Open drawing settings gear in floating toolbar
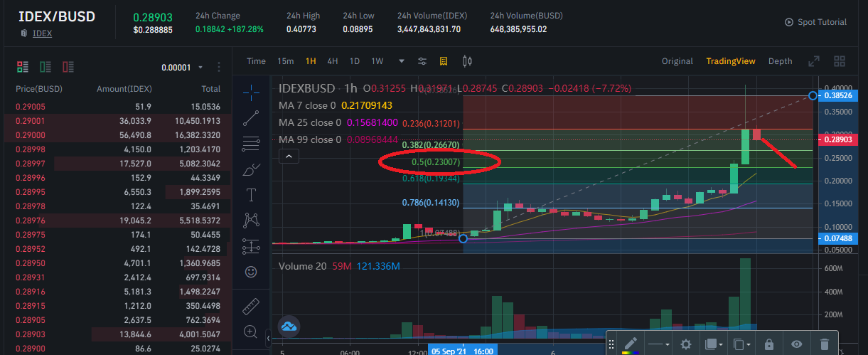This screenshot has height=355, width=868. 686,344
